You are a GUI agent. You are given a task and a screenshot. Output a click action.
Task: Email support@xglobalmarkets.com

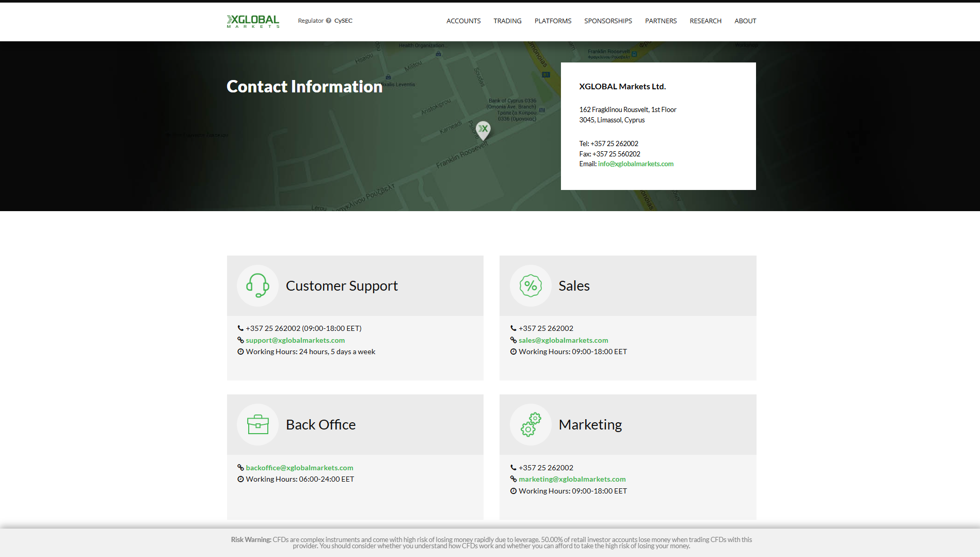pos(295,340)
